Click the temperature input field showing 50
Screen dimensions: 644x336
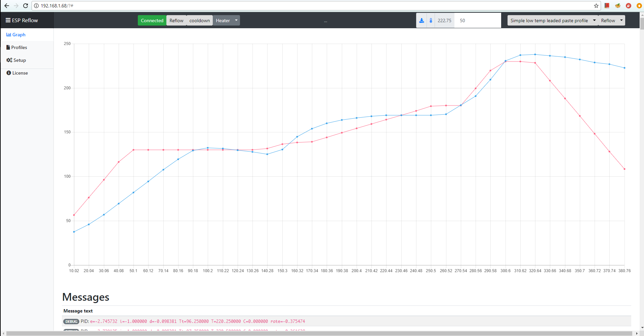pos(477,20)
